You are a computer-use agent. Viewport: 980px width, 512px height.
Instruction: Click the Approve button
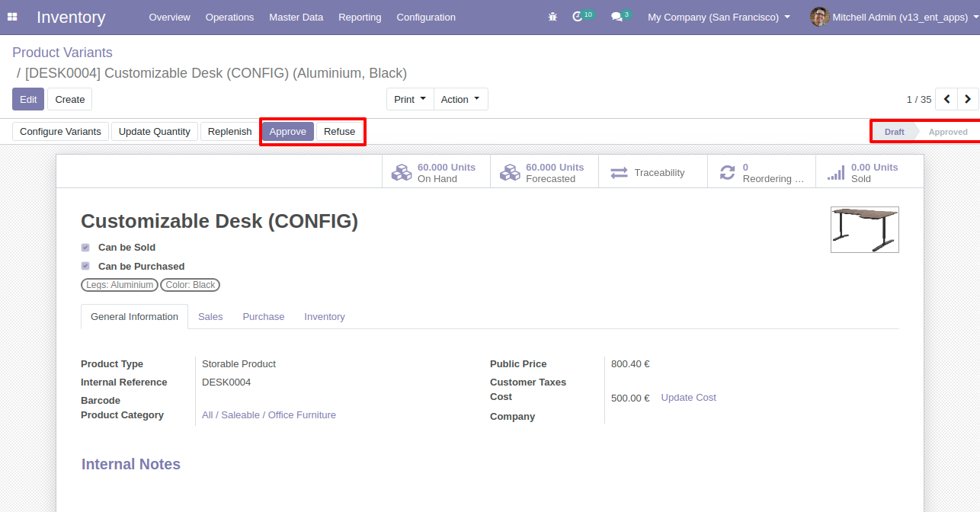pyautogui.click(x=287, y=132)
